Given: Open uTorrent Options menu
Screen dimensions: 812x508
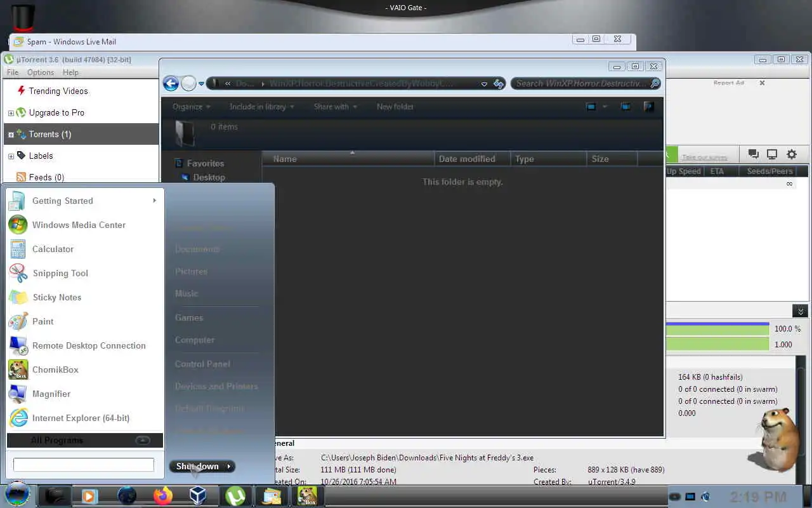Looking at the screenshot, I should (x=41, y=72).
